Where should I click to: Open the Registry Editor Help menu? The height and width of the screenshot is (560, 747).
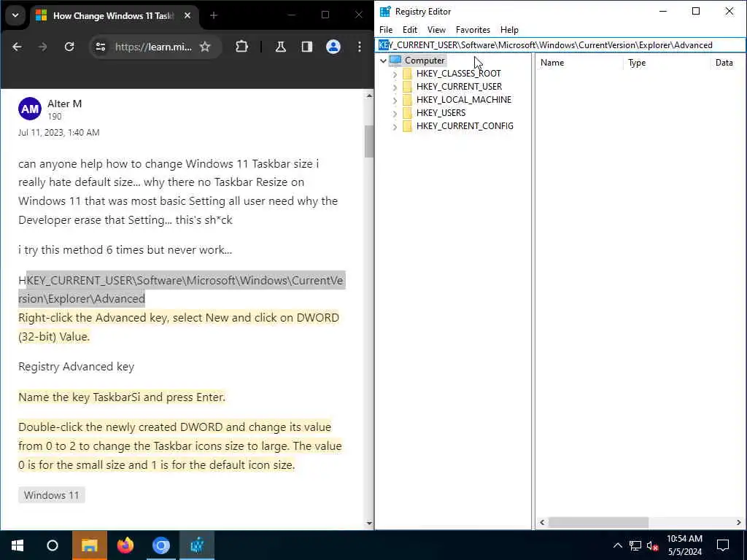509,29
